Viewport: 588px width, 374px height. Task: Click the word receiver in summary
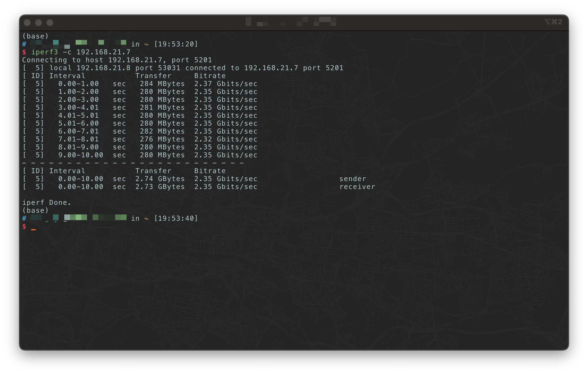pyautogui.click(x=357, y=187)
